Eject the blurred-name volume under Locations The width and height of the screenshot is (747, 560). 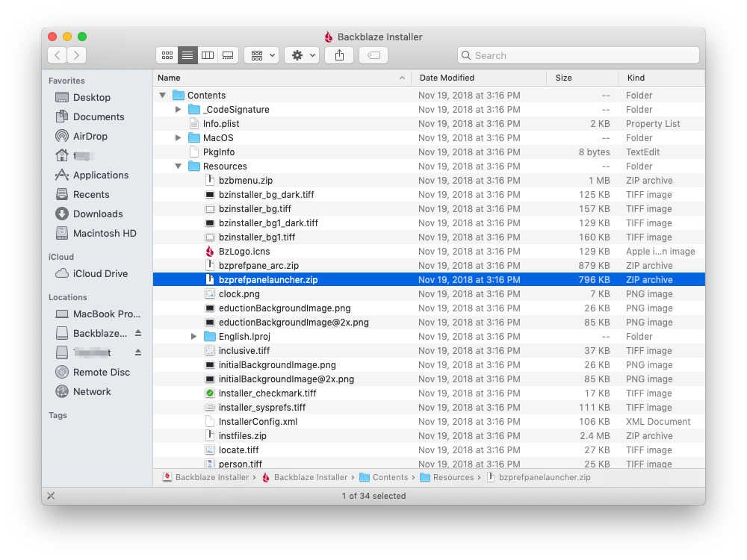tap(138, 352)
